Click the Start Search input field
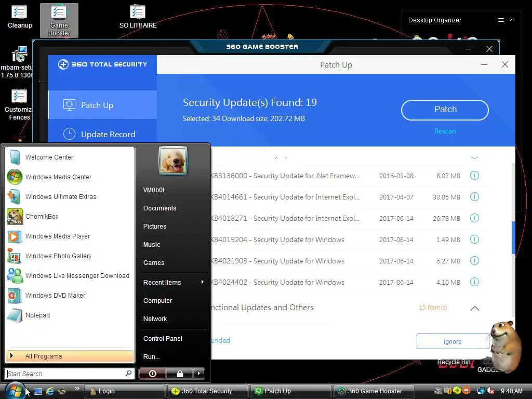Screen dimensions: 532x399 [x=65, y=374]
